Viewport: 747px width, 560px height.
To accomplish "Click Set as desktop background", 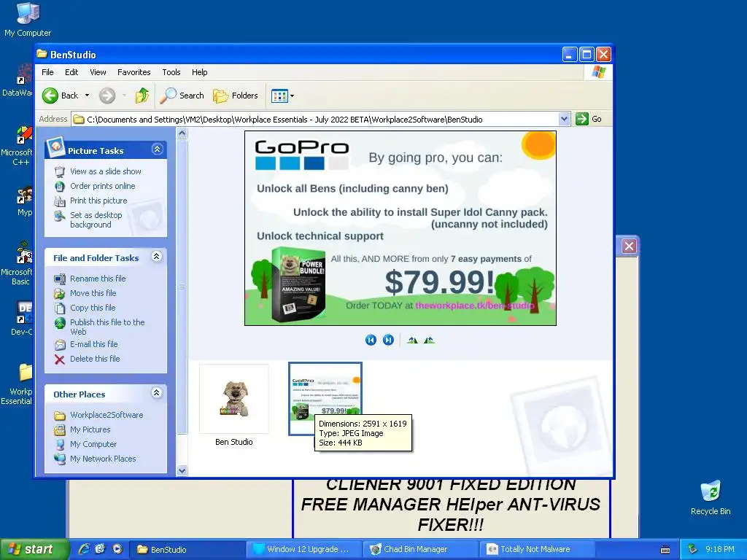I will (96, 220).
